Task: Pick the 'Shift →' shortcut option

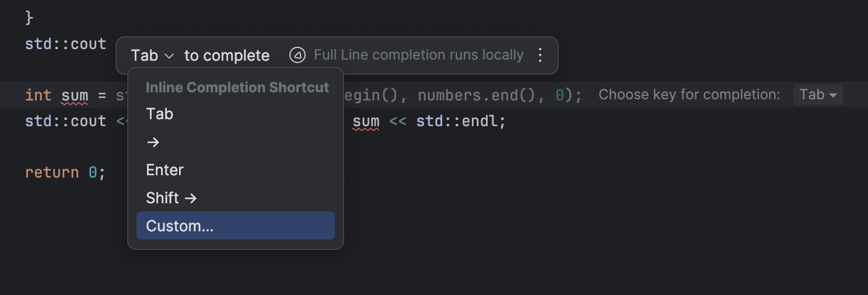Action: (x=171, y=198)
